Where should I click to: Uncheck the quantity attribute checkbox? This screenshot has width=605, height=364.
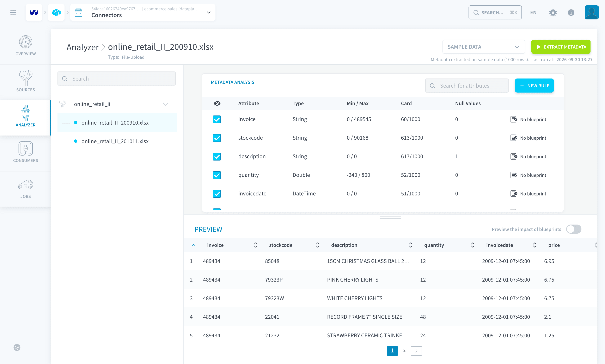point(217,175)
